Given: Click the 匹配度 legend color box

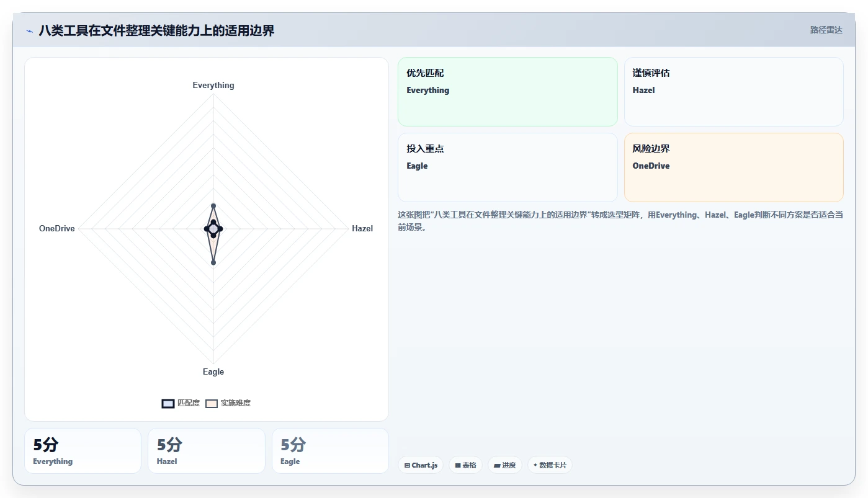Looking at the screenshot, I should coord(168,403).
